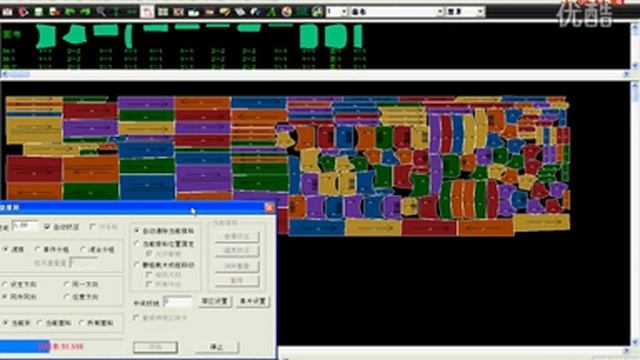The height and width of the screenshot is (360, 640).
Task: Select the first radio option in the three-option grouping row
Action: pyautogui.click(x=6, y=249)
